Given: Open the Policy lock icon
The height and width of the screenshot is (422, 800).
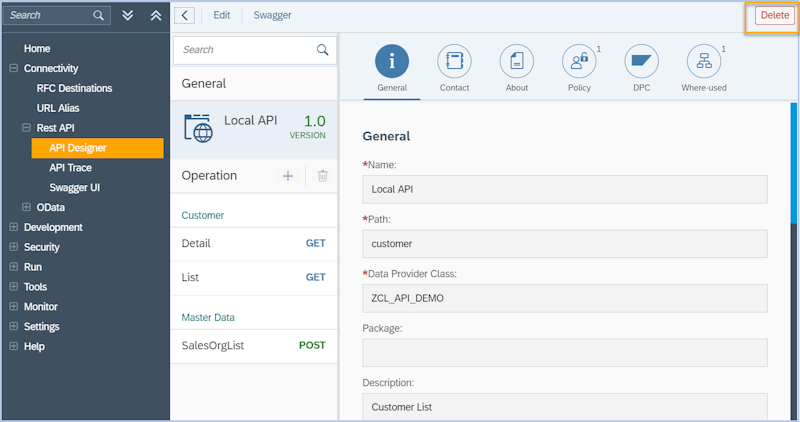Looking at the screenshot, I should click(578, 62).
